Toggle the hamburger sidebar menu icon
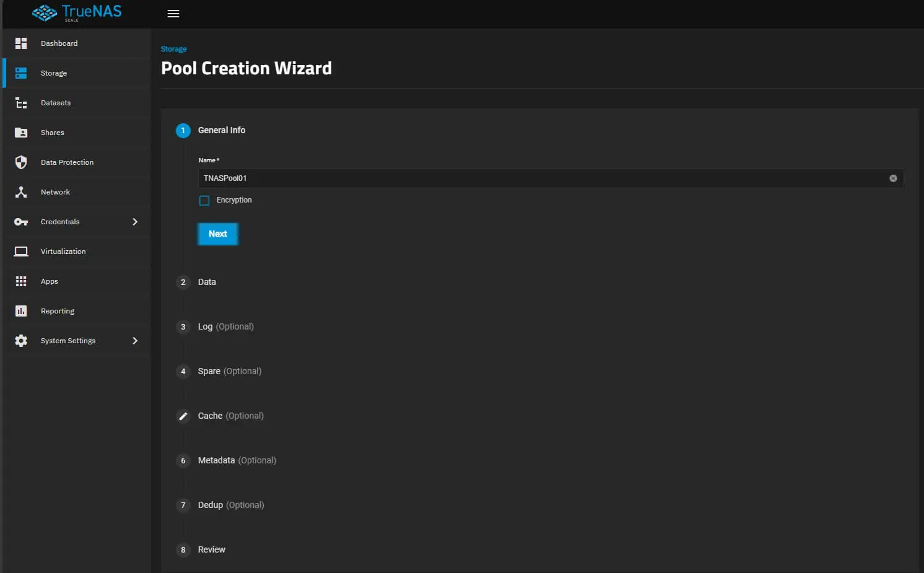This screenshot has width=924, height=573. (x=173, y=14)
